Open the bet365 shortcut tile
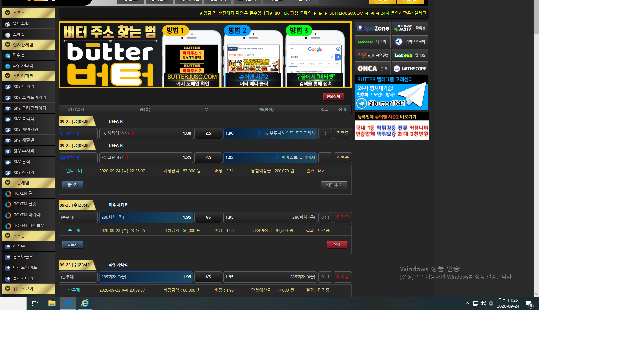This screenshot has width=644, height=362. coord(410,55)
